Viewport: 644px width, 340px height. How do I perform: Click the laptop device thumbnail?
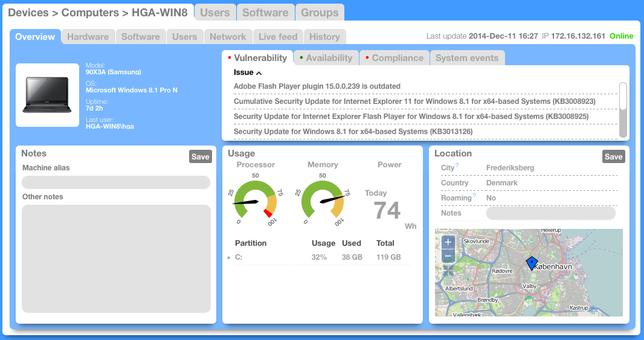click(47, 95)
